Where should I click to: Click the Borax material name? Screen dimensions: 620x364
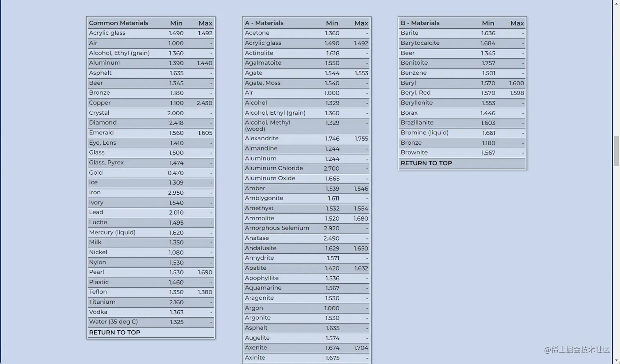(409, 113)
